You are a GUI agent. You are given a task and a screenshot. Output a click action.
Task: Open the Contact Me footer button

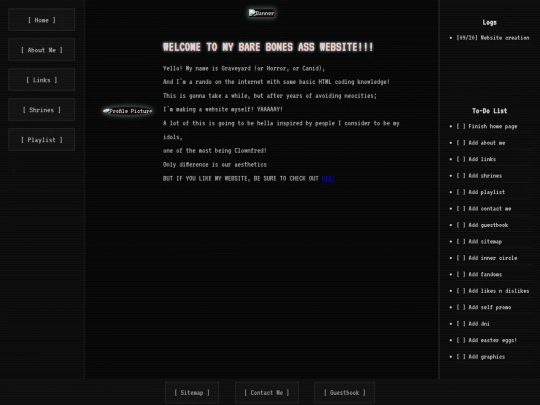(267, 393)
